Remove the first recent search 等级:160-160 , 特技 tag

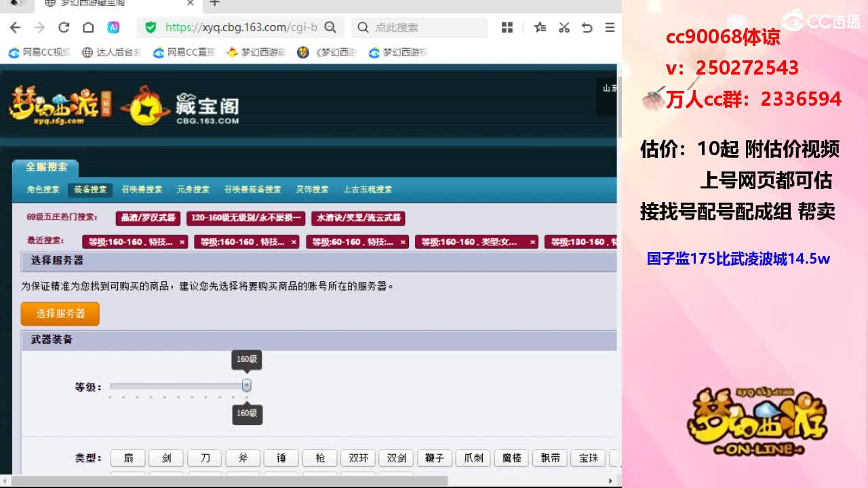click(x=182, y=242)
